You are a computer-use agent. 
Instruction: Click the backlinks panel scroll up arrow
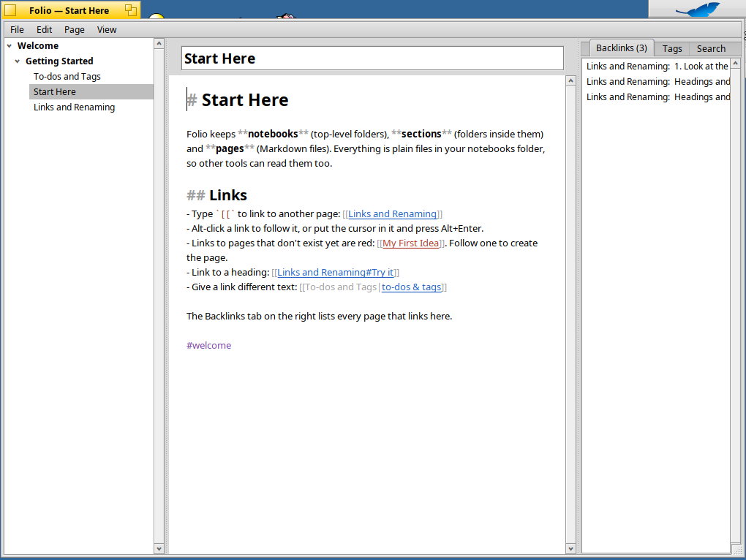coord(736,63)
